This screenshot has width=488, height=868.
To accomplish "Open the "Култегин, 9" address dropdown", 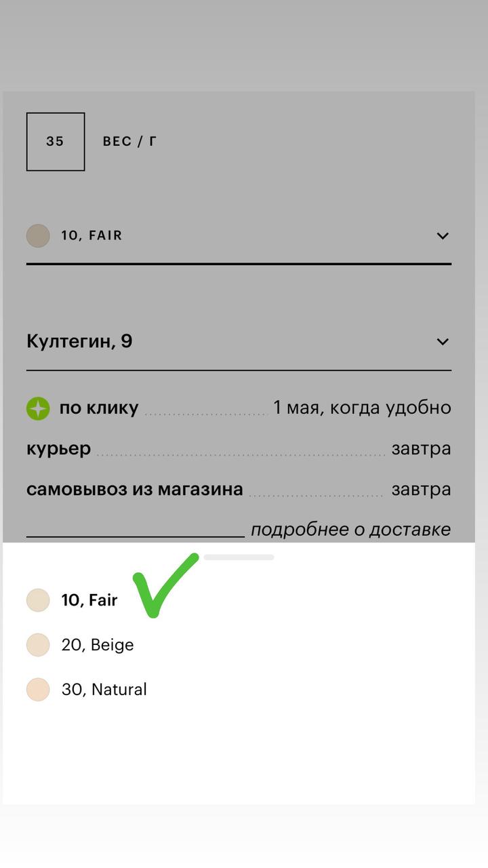I will click(230, 342).
